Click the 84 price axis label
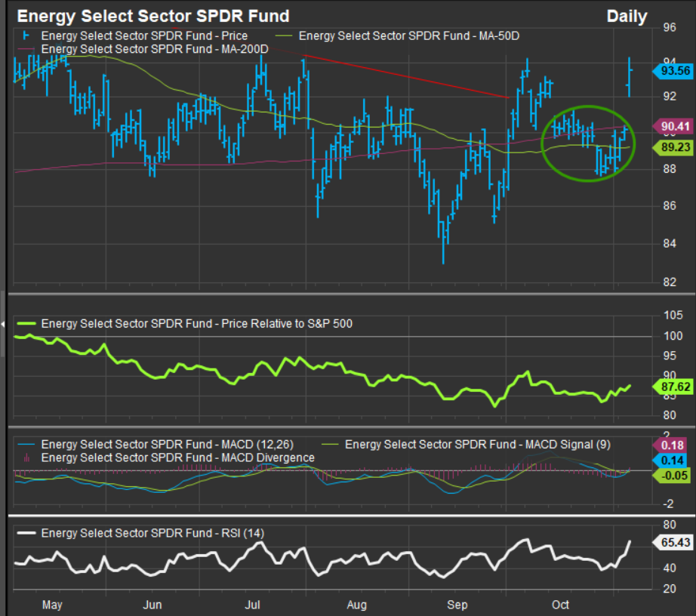Viewport: 696px width, 616px height. 670,243
